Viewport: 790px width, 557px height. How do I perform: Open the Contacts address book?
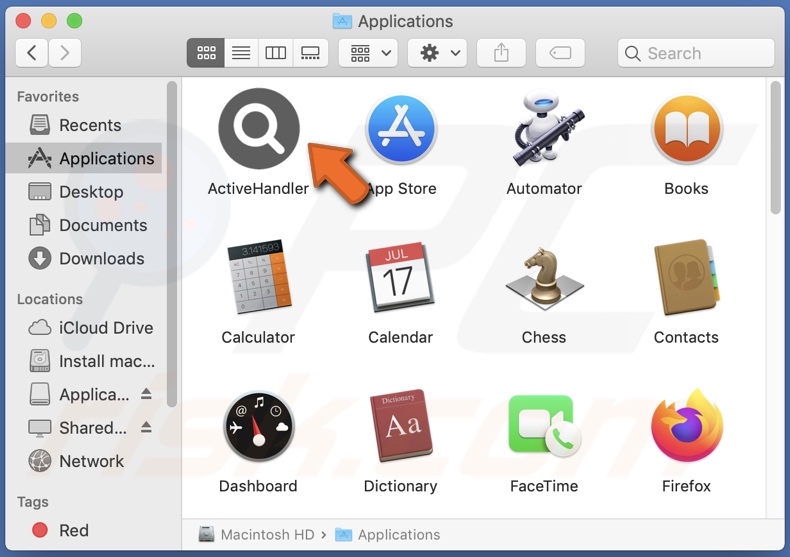(687, 276)
